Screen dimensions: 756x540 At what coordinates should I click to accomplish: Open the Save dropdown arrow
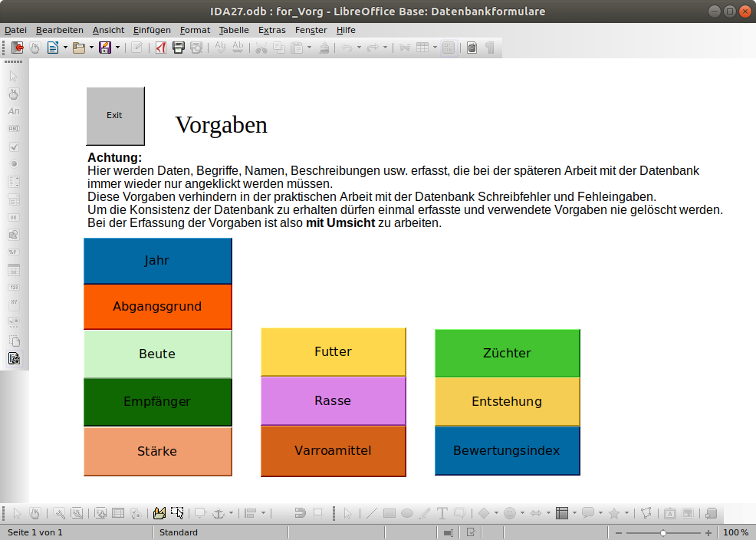(x=117, y=48)
